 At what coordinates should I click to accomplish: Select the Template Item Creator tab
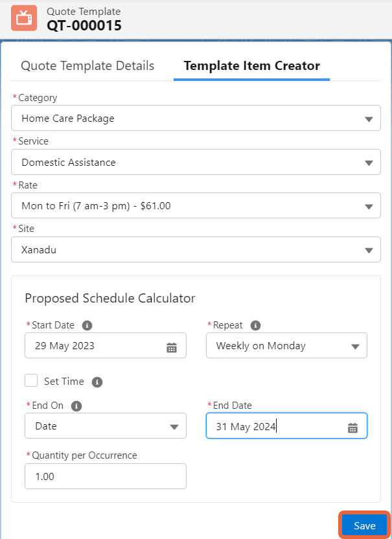(251, 66)
